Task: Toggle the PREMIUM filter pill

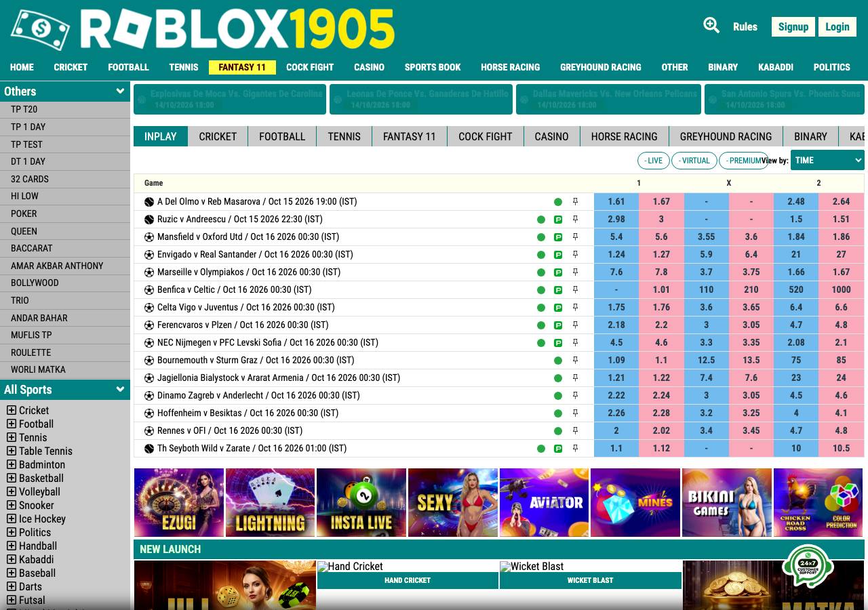Action: coord(743,161)
